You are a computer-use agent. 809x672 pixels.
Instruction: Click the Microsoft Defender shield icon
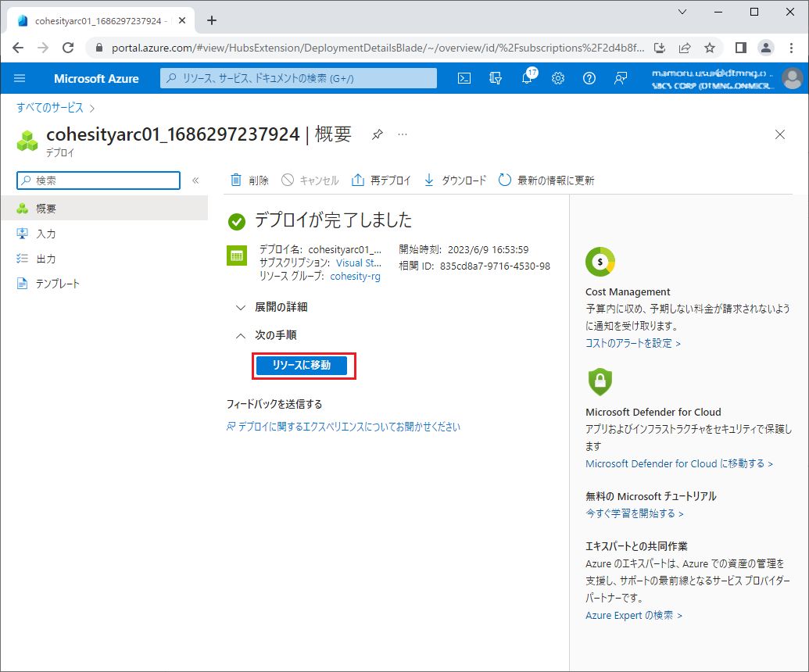[x=600, y=382]
